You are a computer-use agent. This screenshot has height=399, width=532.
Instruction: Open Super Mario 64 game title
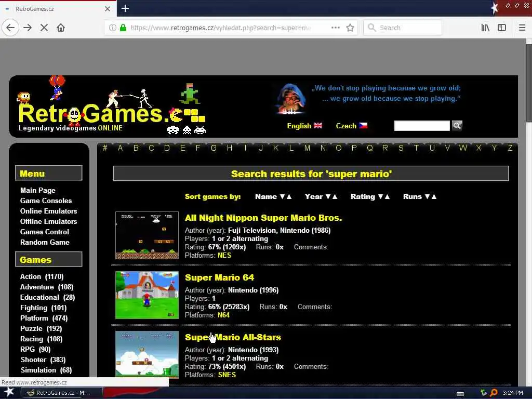point(219,277)
